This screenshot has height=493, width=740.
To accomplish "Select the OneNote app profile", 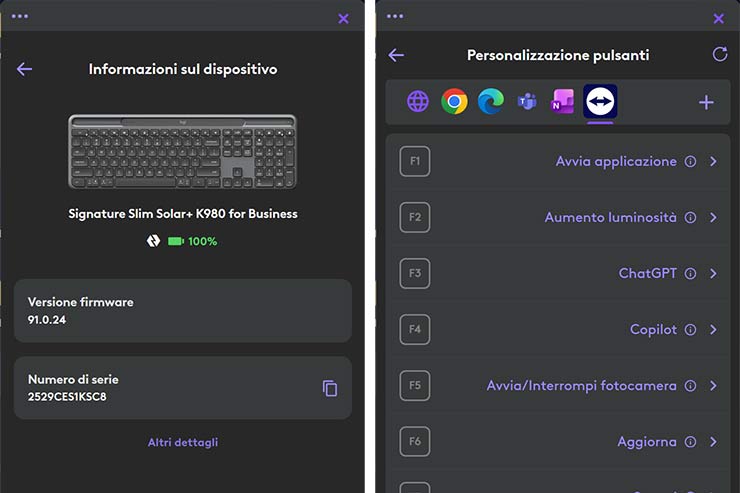I will 563,101.
